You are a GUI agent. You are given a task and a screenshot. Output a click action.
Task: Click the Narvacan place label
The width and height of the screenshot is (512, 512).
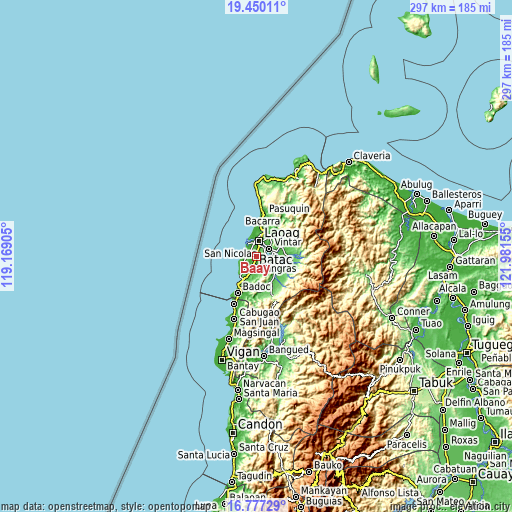click(264, 383)
